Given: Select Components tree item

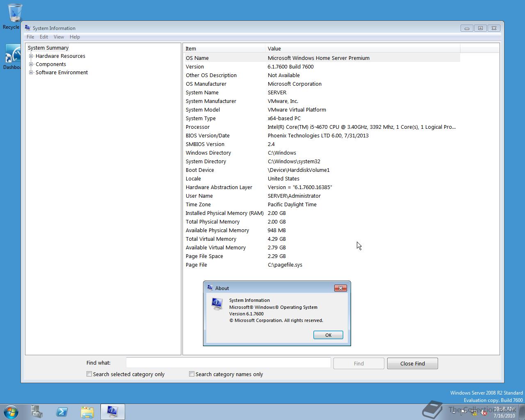Looking at the screenshot, I should pos(51,64).
